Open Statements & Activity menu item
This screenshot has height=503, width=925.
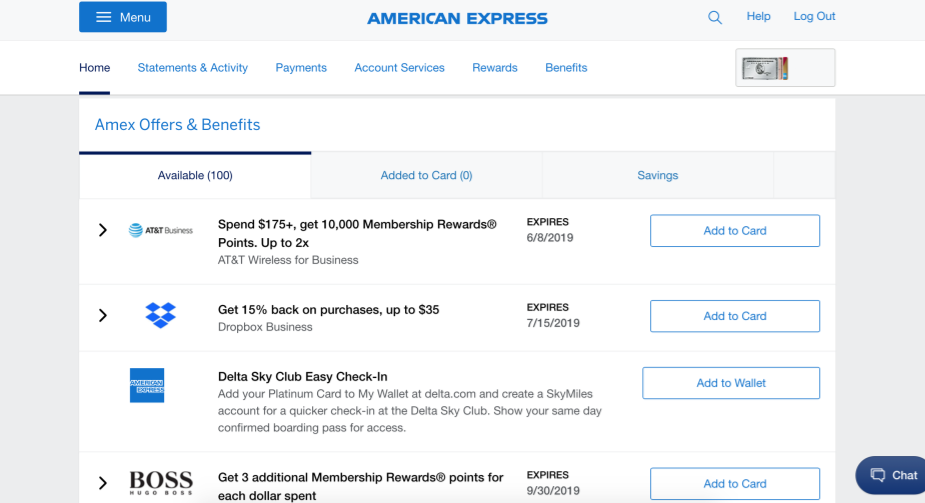192,68
